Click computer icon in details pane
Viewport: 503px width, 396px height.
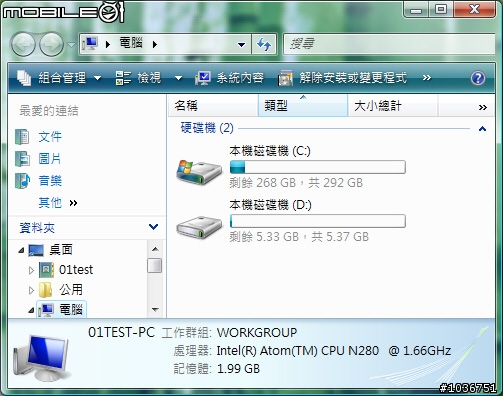point(42,358)
